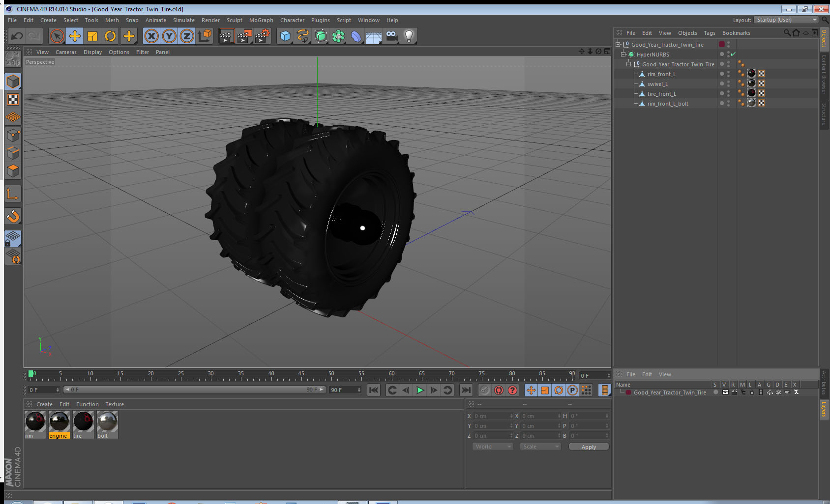Screen dimensions: 830x504
Task: Collapse the top Good_Year_Tractor_Twin_Tire object
Action: click(x=618, y=44)
